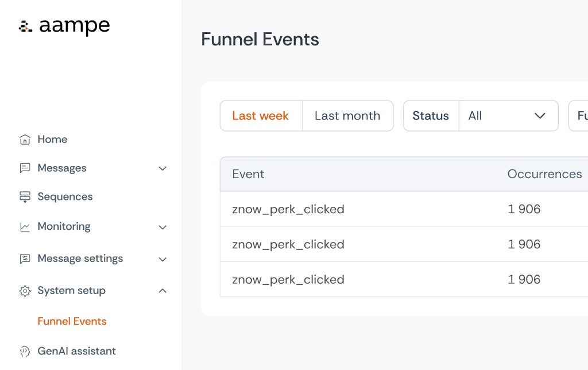588x370 pixels.
Task: Open the GenAI assistant link
Action: point(76,352)
